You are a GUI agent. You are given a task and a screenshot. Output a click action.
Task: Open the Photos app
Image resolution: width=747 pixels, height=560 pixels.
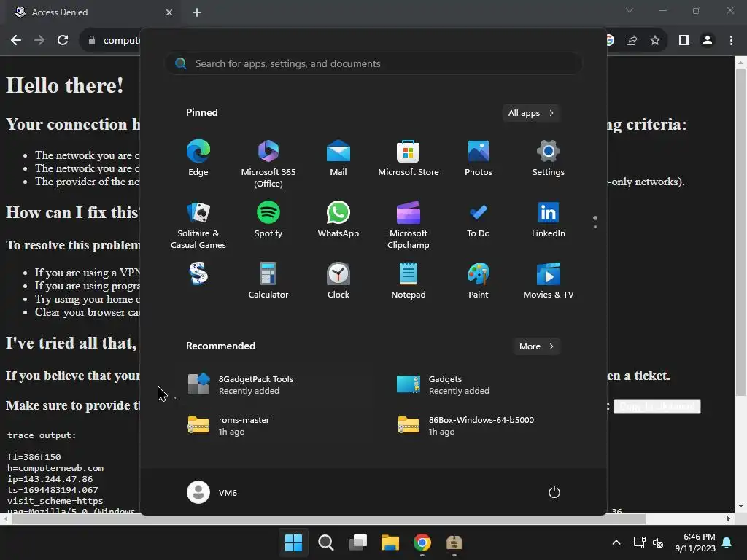(479, 158)
